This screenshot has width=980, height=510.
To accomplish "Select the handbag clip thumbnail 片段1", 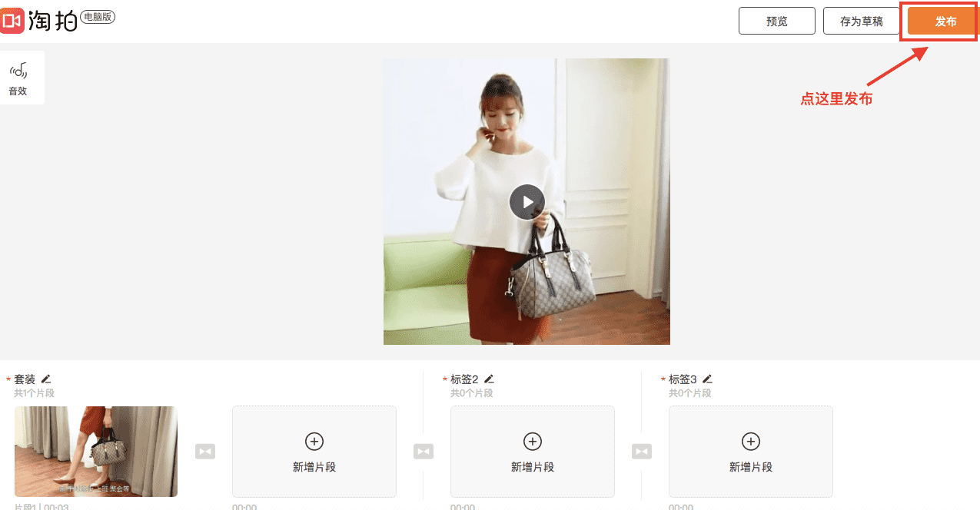I will tap(96, 452).
